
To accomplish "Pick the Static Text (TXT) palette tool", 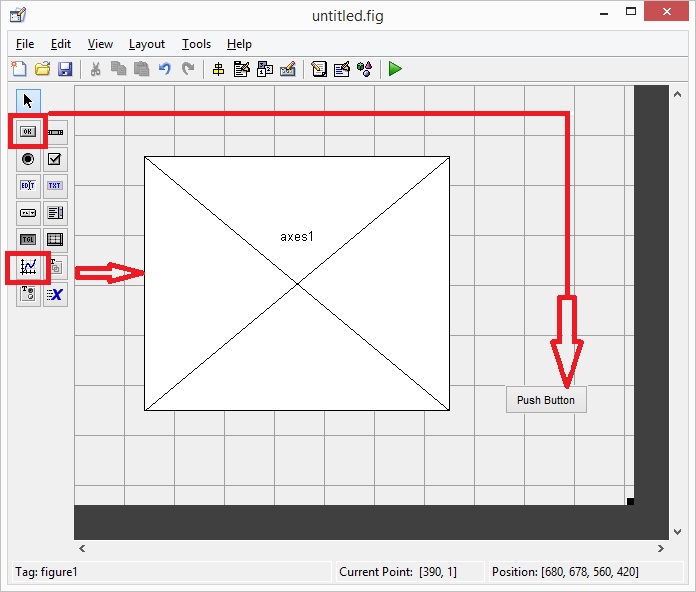I will (x=55, y=185).
